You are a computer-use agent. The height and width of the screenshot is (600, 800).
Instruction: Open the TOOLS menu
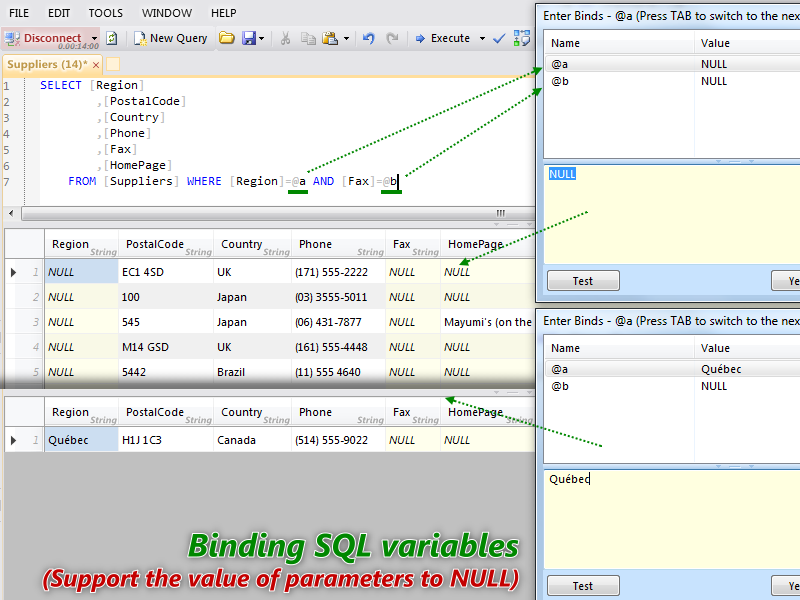point(106,13)
